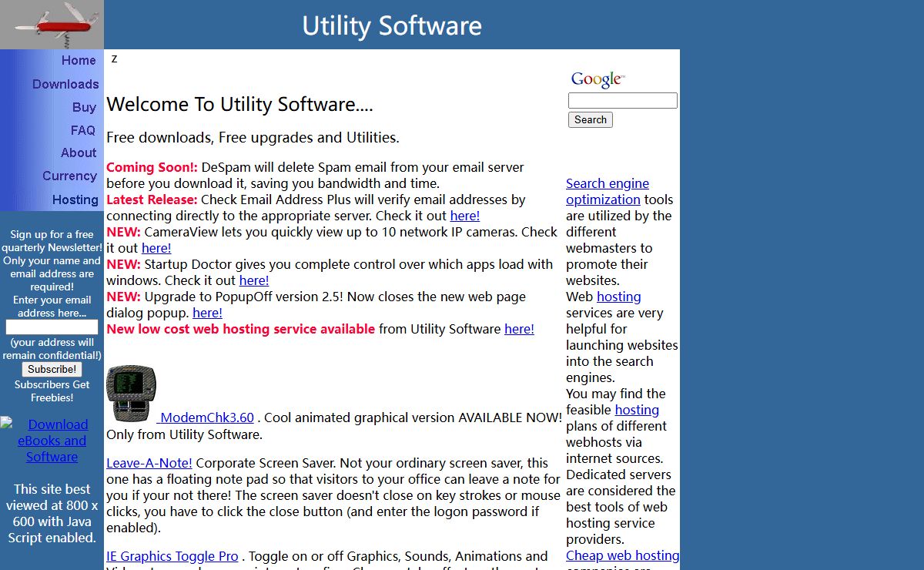Screen dimensions: 924x570
Task: Open the Cheap web hosting link
Action: [623, 555]
